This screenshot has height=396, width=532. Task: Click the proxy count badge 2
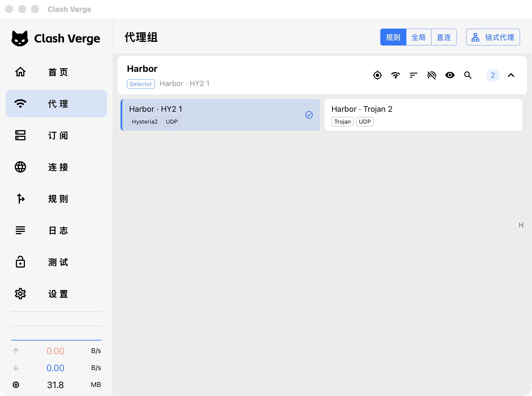(x=493, y=75)
